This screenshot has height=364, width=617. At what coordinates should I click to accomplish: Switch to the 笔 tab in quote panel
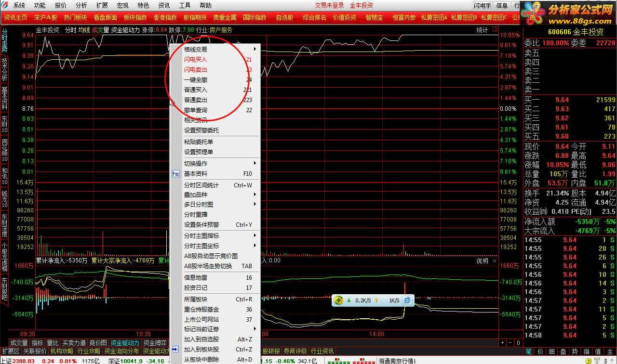pos(528,352)
